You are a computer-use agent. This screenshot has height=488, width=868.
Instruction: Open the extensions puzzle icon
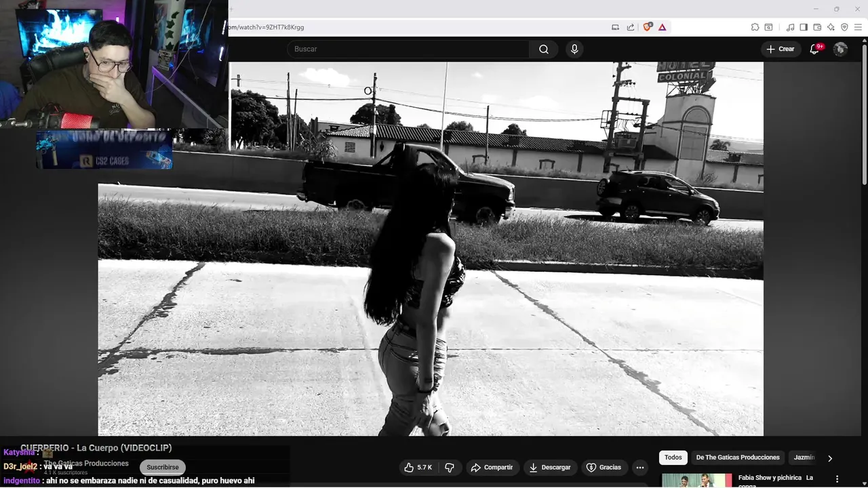[x=755, y=27]
